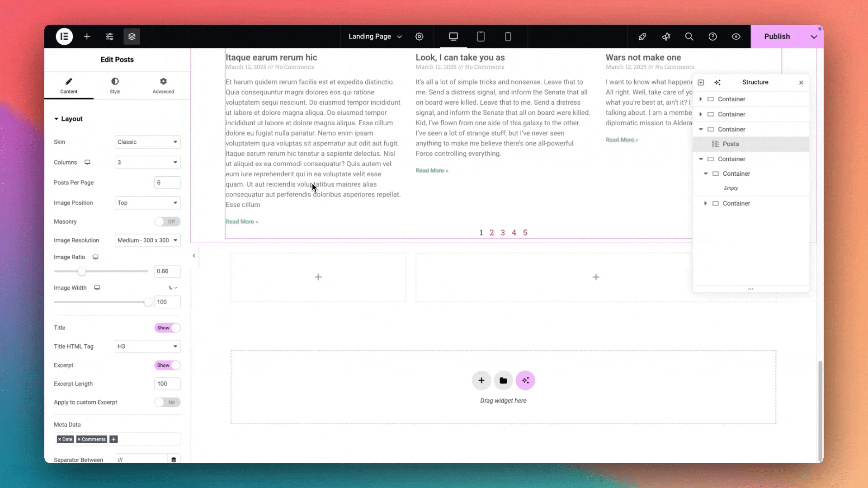
Task: Switch to the Style tab
Action: tap(115, 85)
